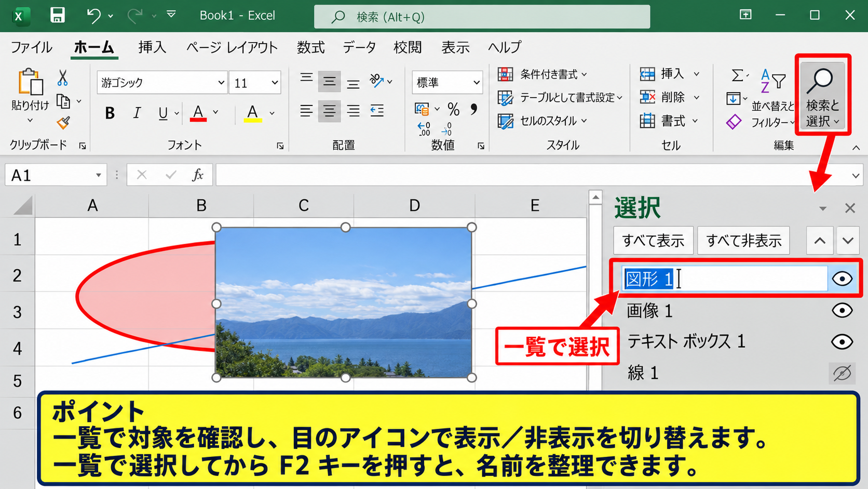Click the Insert Function fx icon
The width and height of the screenshot is (868, 489).
(197, 175)
